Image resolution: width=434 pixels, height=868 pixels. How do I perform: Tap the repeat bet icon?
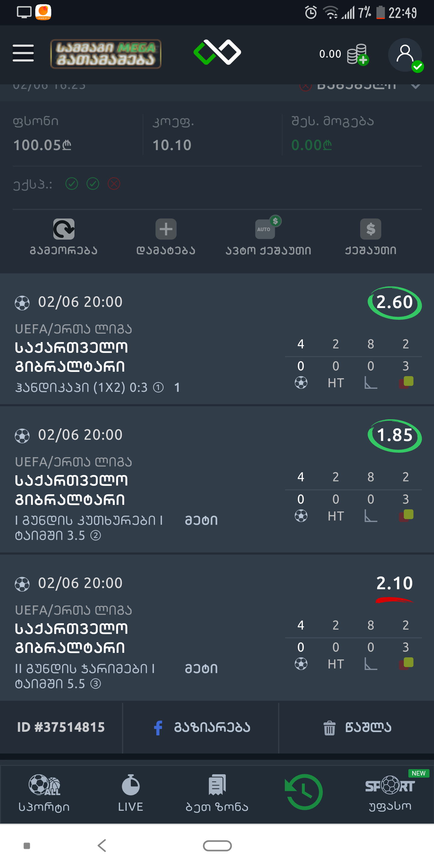coord(64,229)
